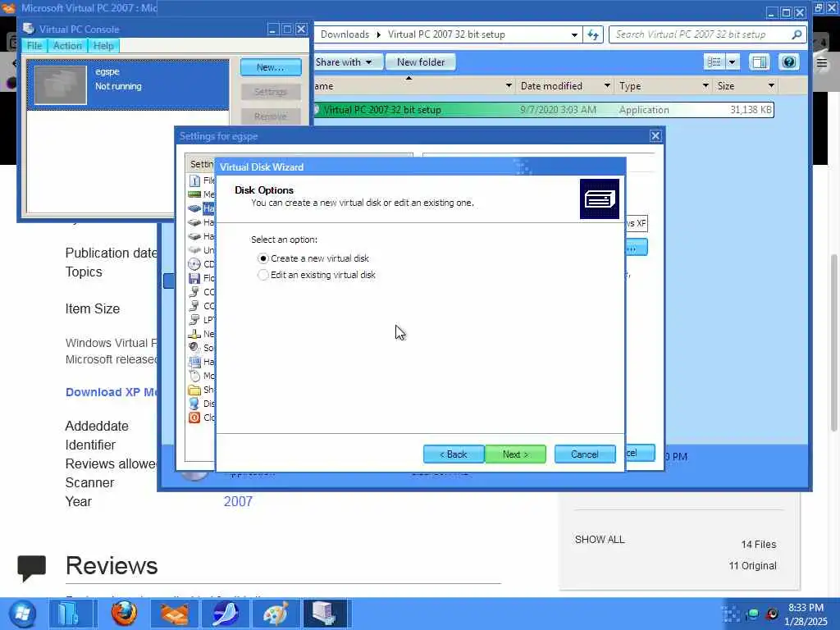Screen dimensions: 840x630
Task: Open Windows Explorer libraries taskbar icon
Action: click(71, 614)
